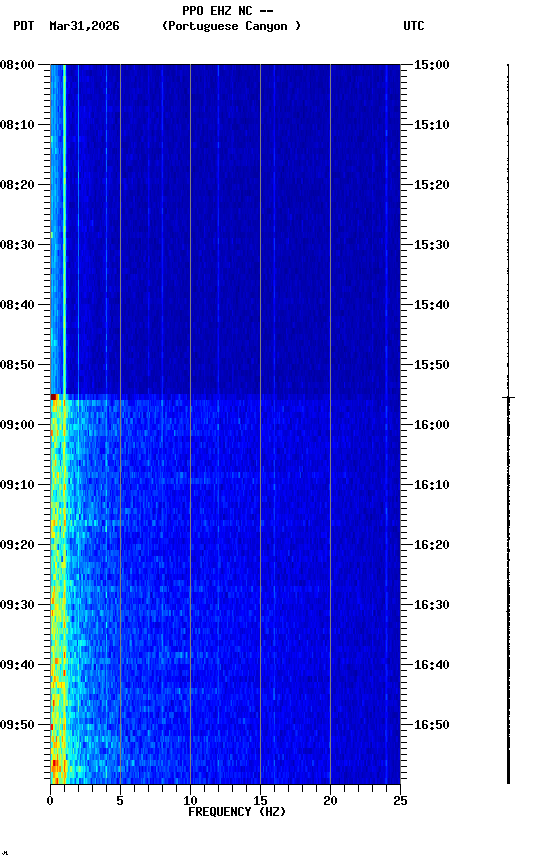
Task: Click the 15:40 UTC time label
Action: pyautogui.click(x=432, y=305)
